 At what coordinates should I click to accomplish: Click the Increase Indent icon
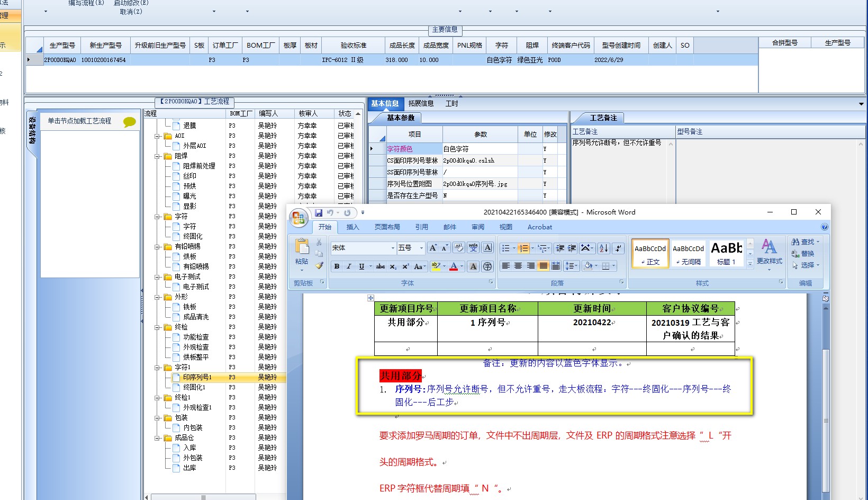(572, 248)
